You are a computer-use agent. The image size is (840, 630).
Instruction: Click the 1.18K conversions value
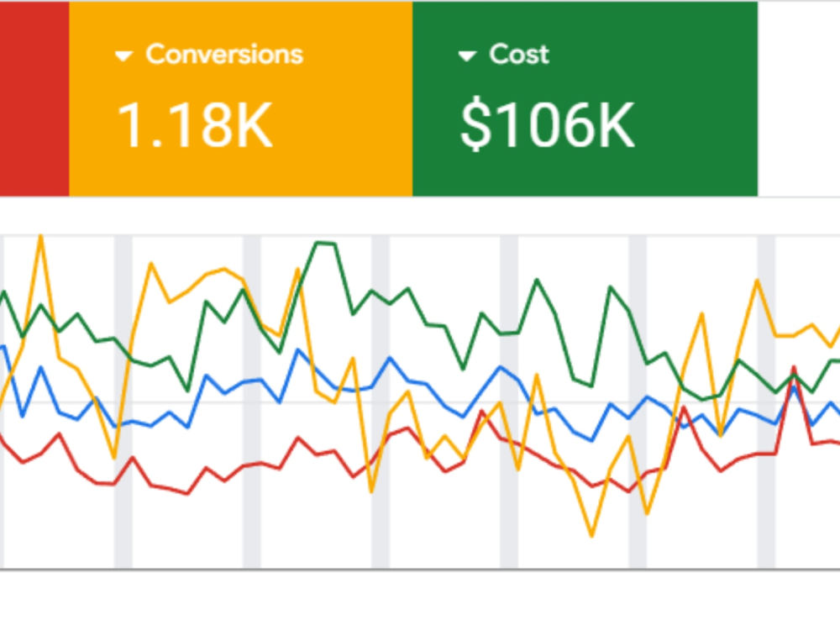point(195,125)
